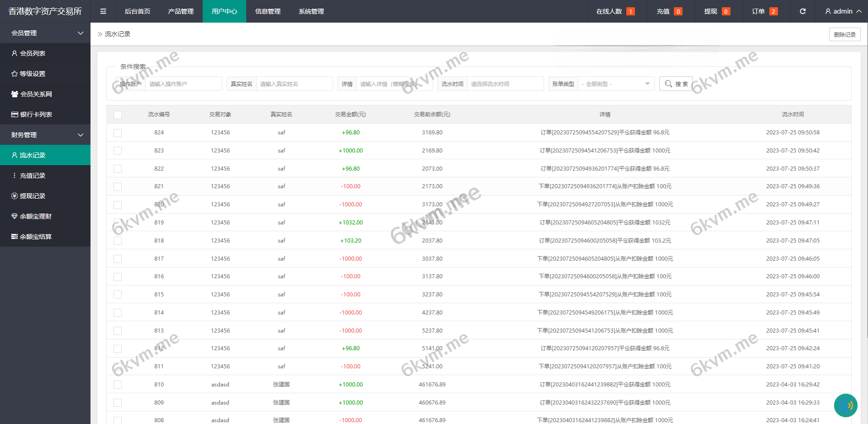The height and width of the screenshot is (424, 868).
Task: Click the floating green sound icon
Action: [845, 405]
